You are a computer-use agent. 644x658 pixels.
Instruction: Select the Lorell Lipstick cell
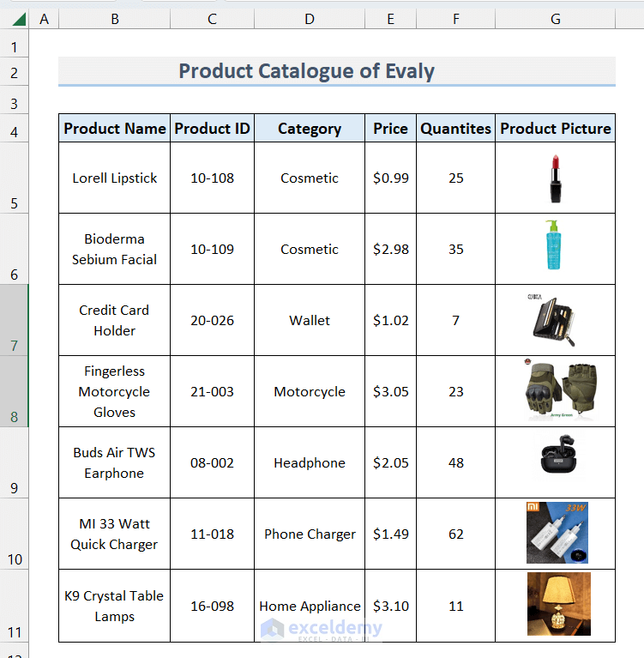tap(115, 178)
